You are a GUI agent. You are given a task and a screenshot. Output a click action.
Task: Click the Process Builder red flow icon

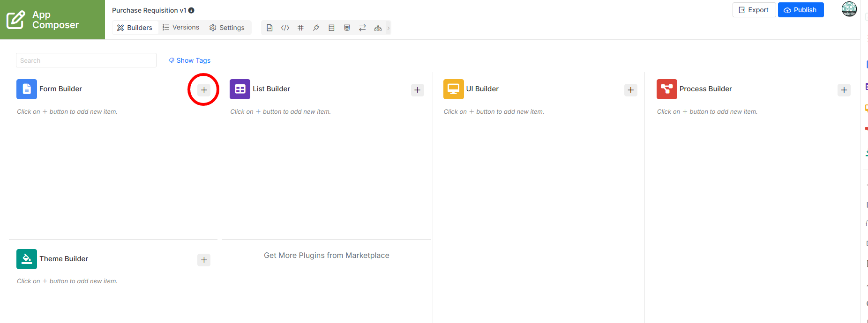(667, 89)
